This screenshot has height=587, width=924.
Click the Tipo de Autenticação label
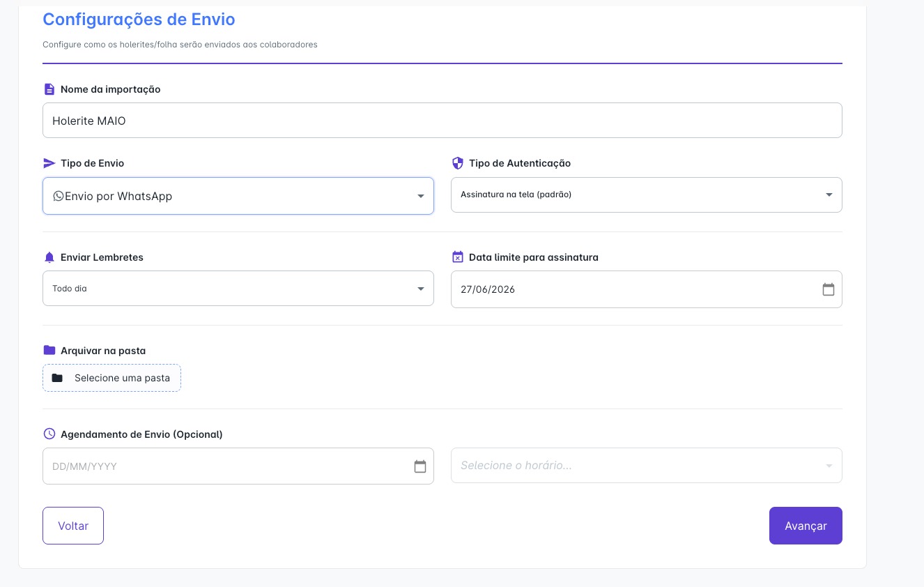tap(520, 163)
